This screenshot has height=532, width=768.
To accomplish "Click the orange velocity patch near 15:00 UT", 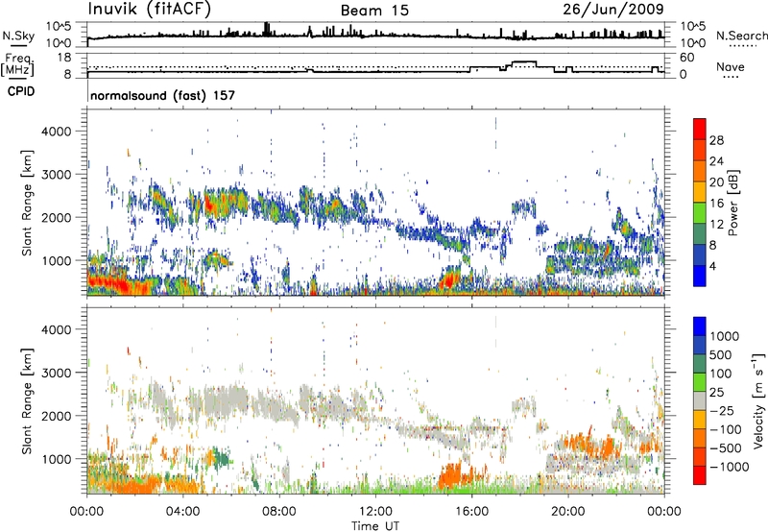I will click(x=450, y=475).
